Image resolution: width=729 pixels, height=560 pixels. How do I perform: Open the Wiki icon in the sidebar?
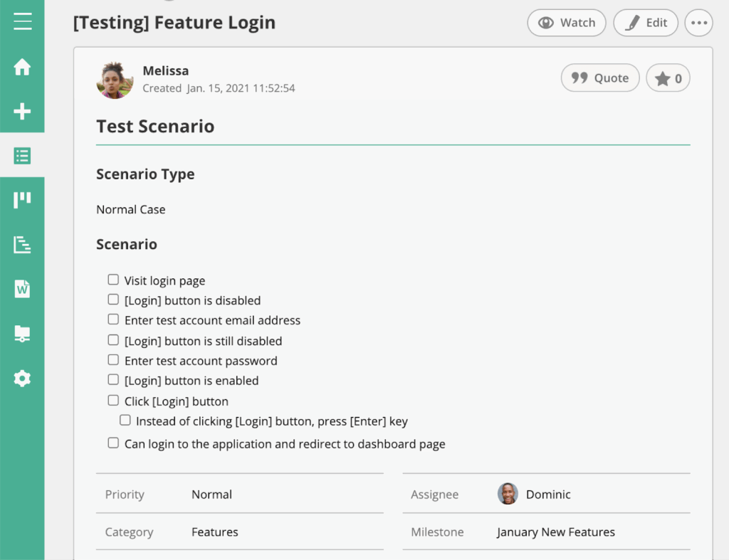click(x=22, y=289)
